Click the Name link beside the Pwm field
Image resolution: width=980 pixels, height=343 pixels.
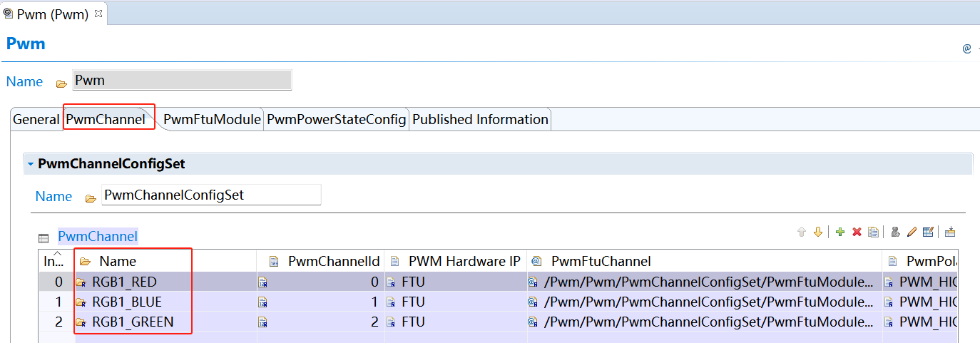click(x=24, y=81)
